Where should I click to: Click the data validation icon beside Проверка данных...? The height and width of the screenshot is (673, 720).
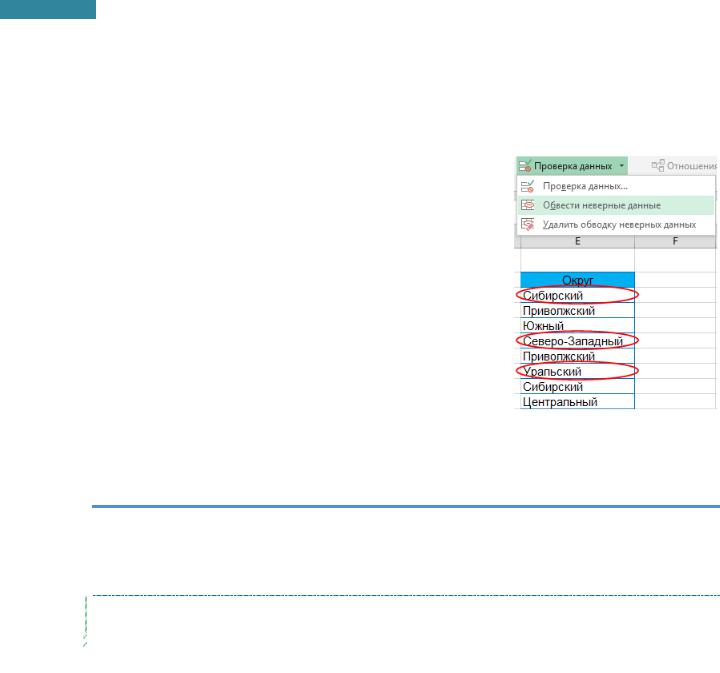(x=528, y=186)
